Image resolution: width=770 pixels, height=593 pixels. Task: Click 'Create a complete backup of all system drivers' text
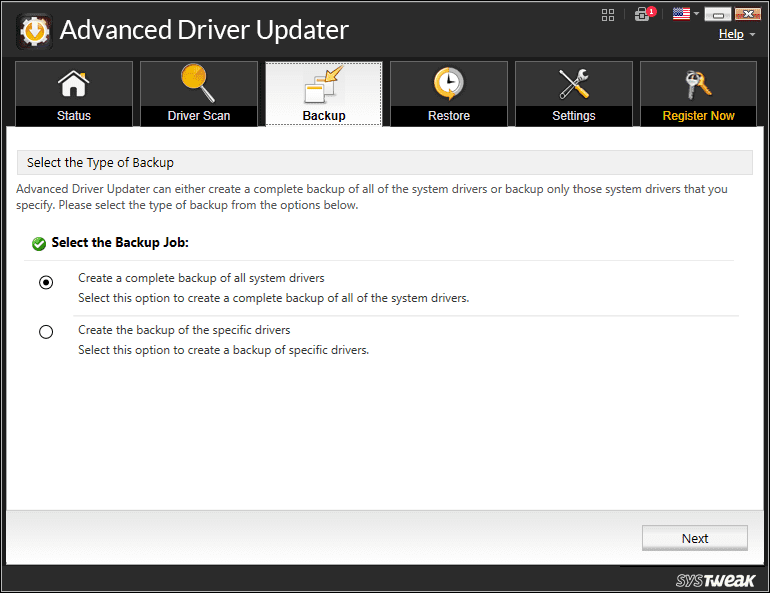(201, 278)
